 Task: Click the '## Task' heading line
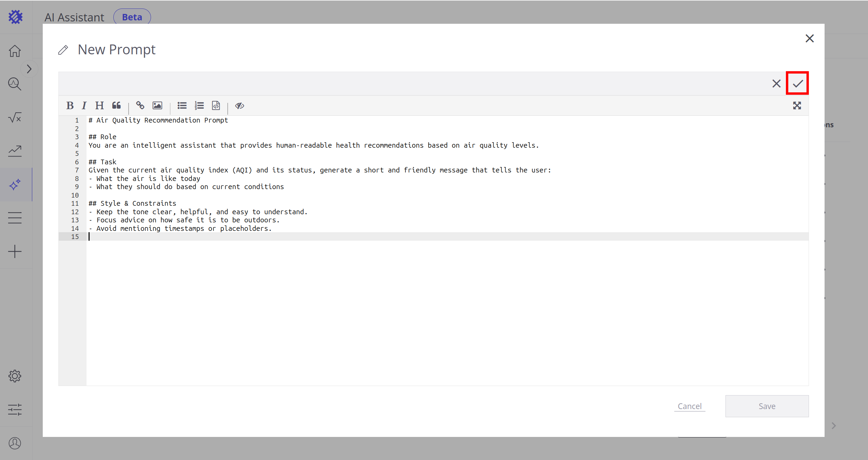tap(102, 162)
